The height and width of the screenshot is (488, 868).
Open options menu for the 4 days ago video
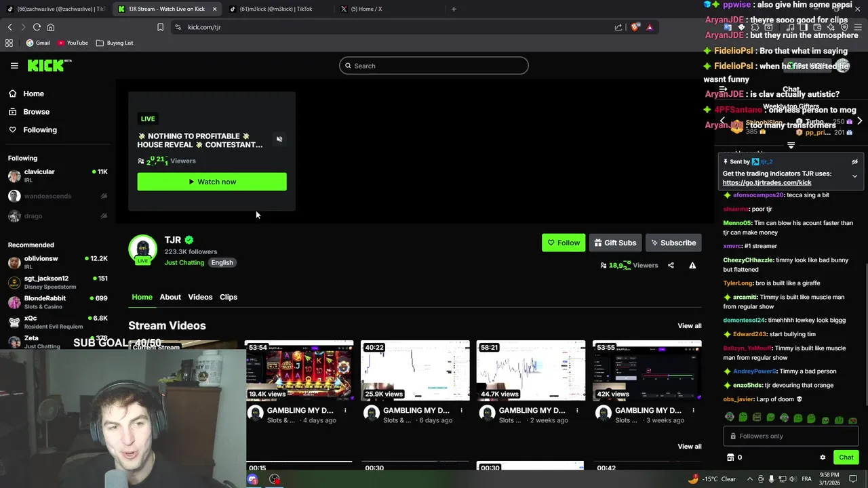[345, 411]
